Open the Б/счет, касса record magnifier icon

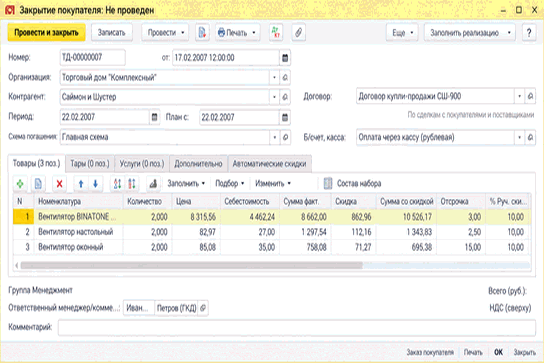coord(530,137)
